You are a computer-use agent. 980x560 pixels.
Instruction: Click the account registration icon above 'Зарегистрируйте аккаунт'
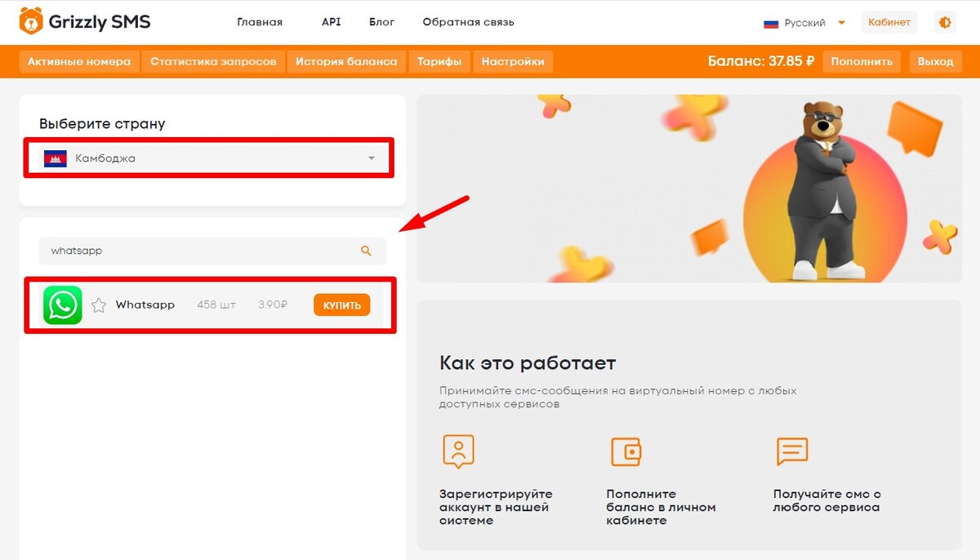[x=459, y=450]
